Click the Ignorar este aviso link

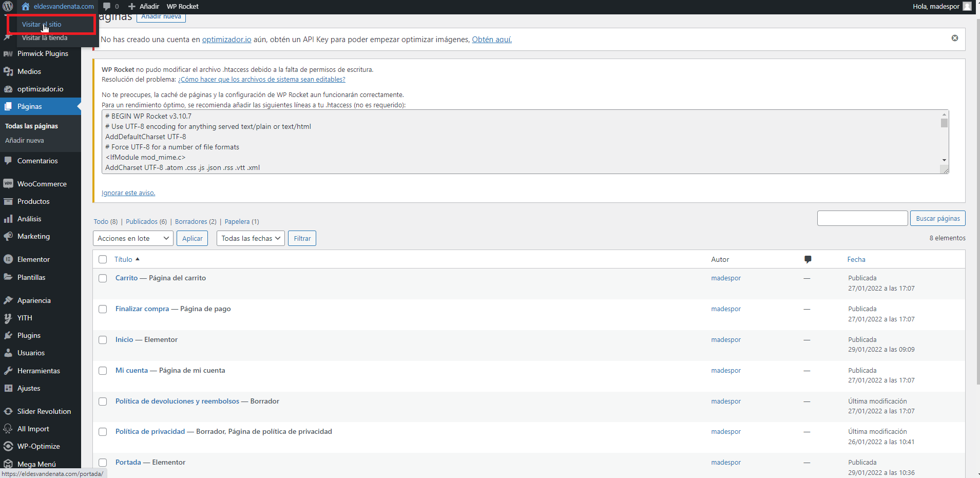128,193
